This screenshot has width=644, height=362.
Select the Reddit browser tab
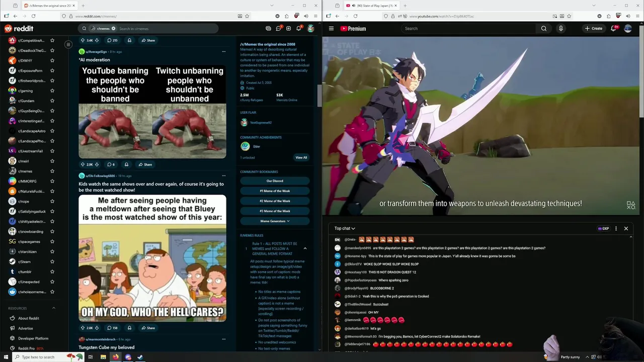[49, 6]
